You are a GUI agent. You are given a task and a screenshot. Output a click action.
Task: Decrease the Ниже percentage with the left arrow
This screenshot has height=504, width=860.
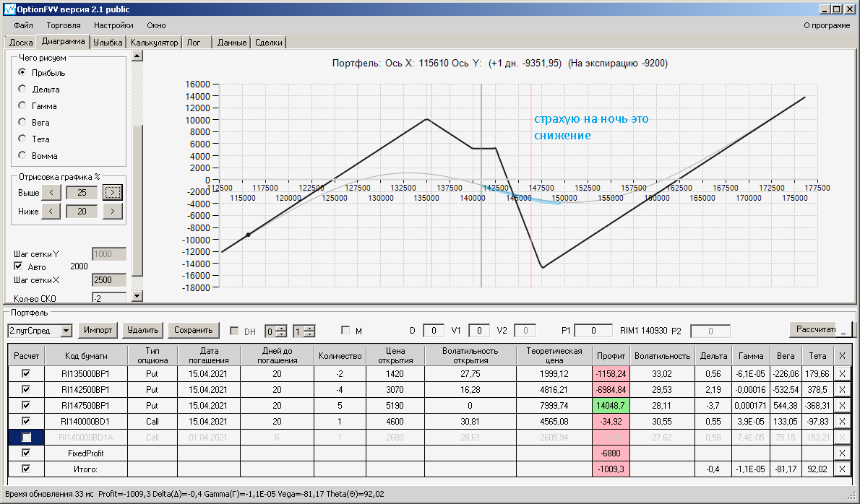51,211
